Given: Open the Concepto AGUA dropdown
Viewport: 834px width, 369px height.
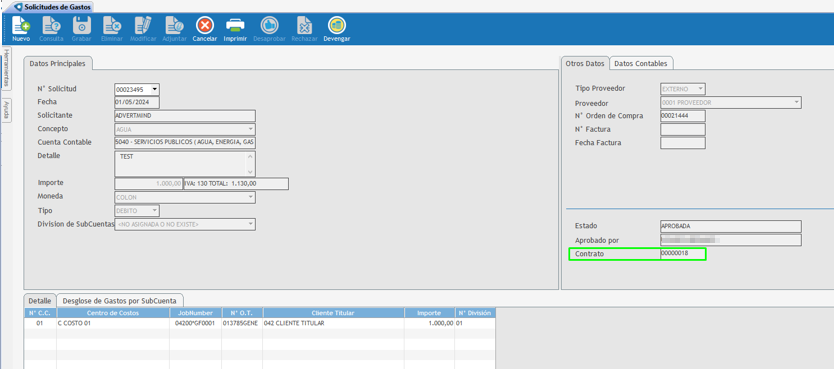Looking at the screenshot, I should point(251,129).
